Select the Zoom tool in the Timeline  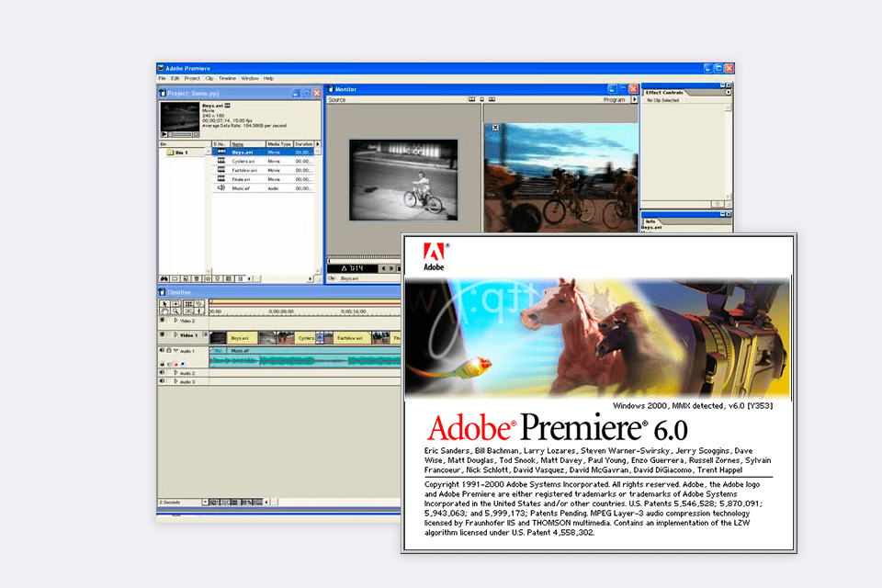175,311
